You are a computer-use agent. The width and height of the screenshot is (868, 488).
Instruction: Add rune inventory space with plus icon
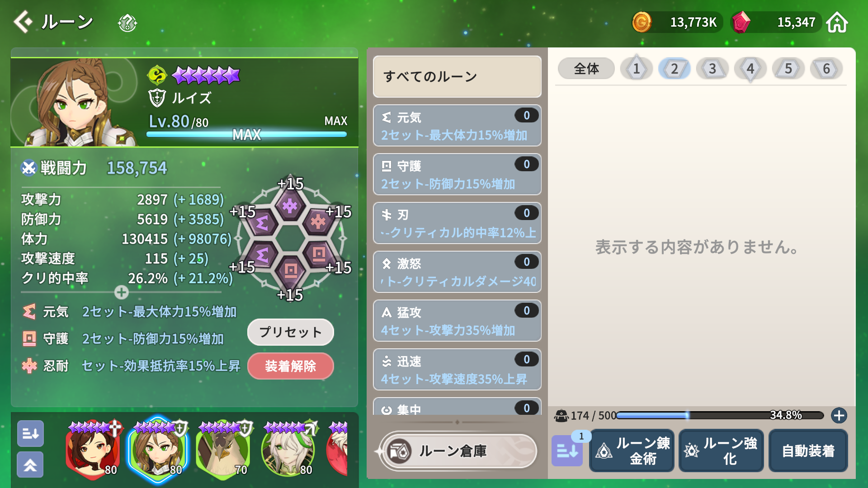pos(839,415)
